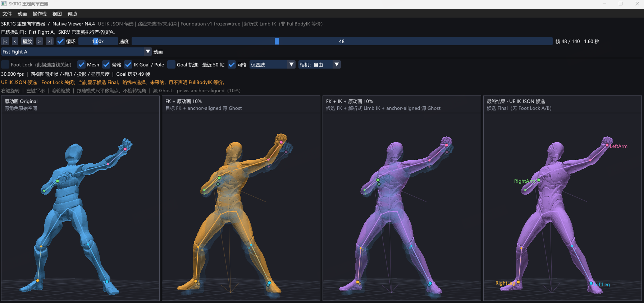Click the LeftLeg goal label
This screenshot has width=644, height=303.
[602, 284]
